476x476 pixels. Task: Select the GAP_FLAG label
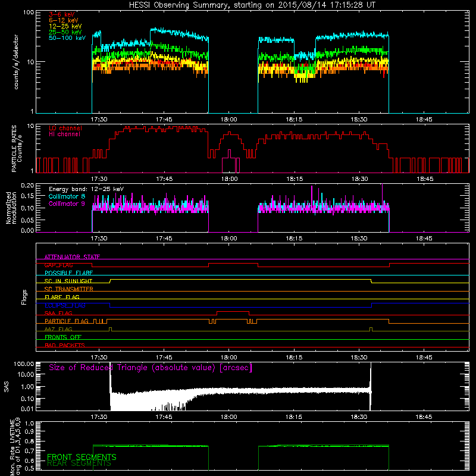[58, 265]
